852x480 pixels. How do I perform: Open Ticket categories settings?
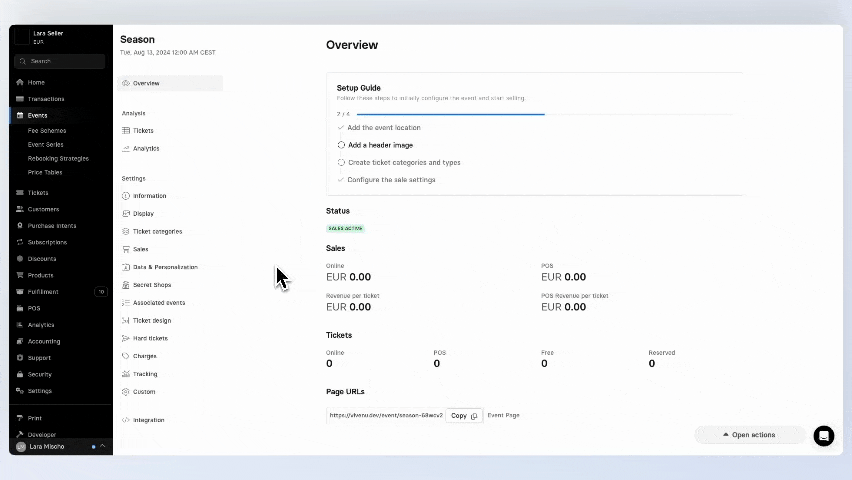[157, 231]
